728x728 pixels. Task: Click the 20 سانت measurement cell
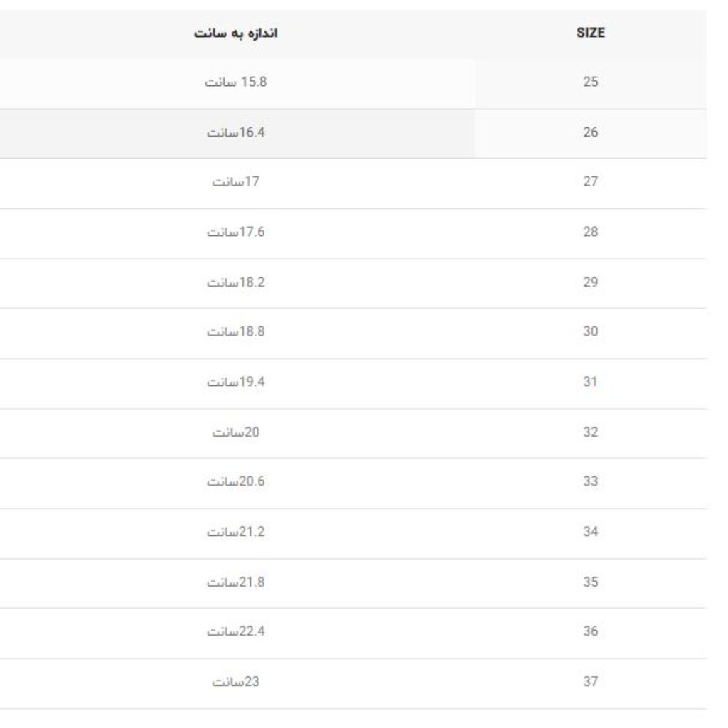click(236, 432)
